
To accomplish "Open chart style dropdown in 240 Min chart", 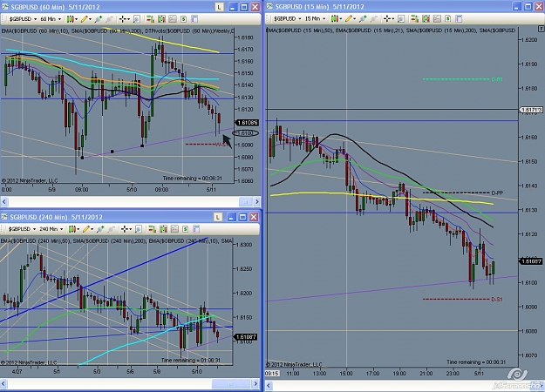I will click(74, 229).
